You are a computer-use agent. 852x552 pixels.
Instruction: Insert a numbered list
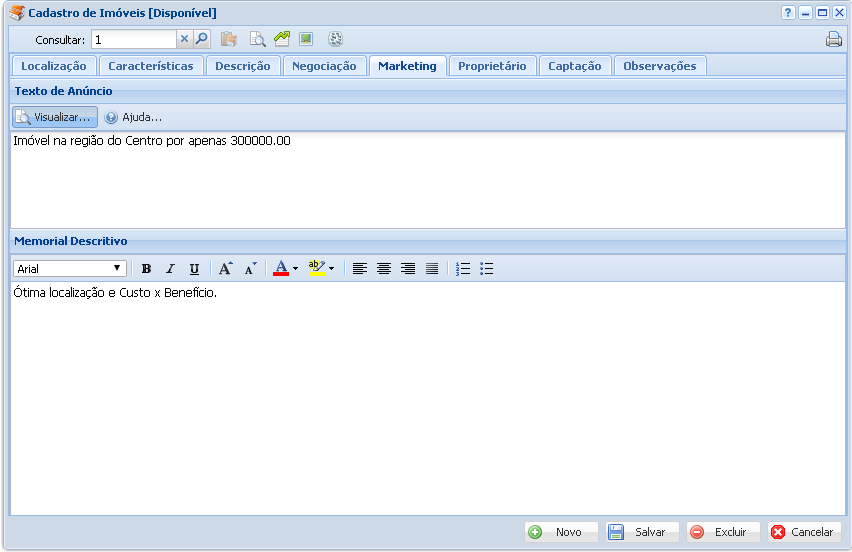tap(463, 269)
